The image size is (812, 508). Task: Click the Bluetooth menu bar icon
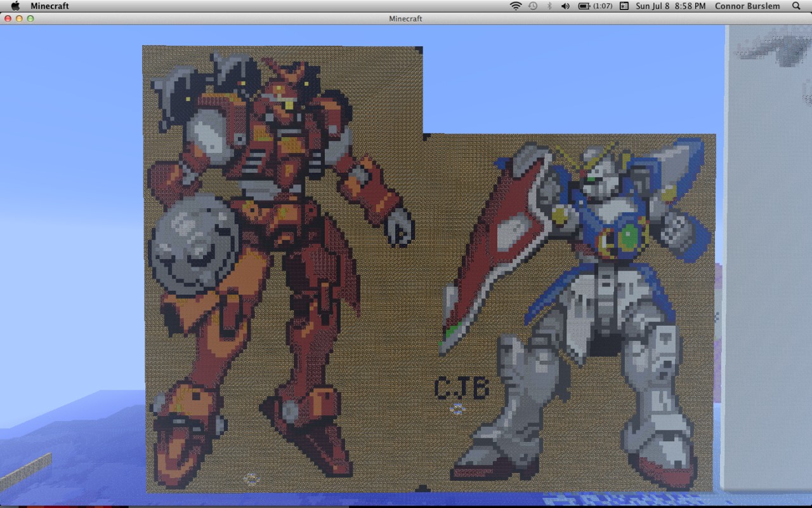[x=549, y=6]
